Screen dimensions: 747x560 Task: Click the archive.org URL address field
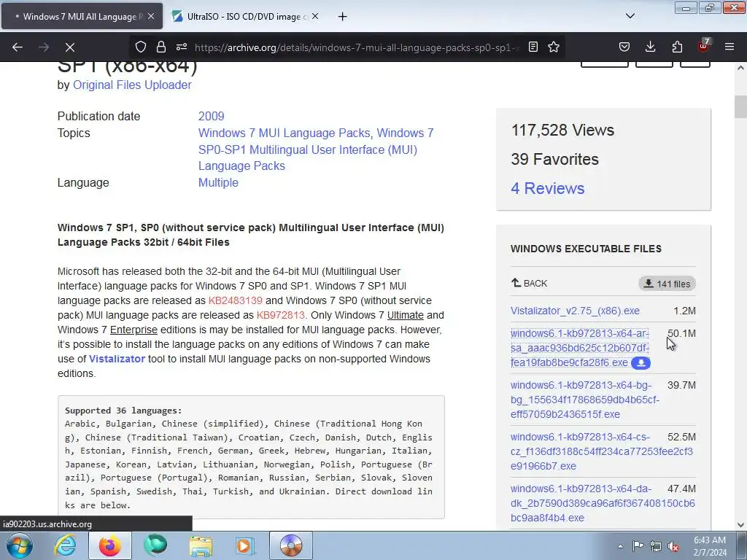tap(357, 47)
